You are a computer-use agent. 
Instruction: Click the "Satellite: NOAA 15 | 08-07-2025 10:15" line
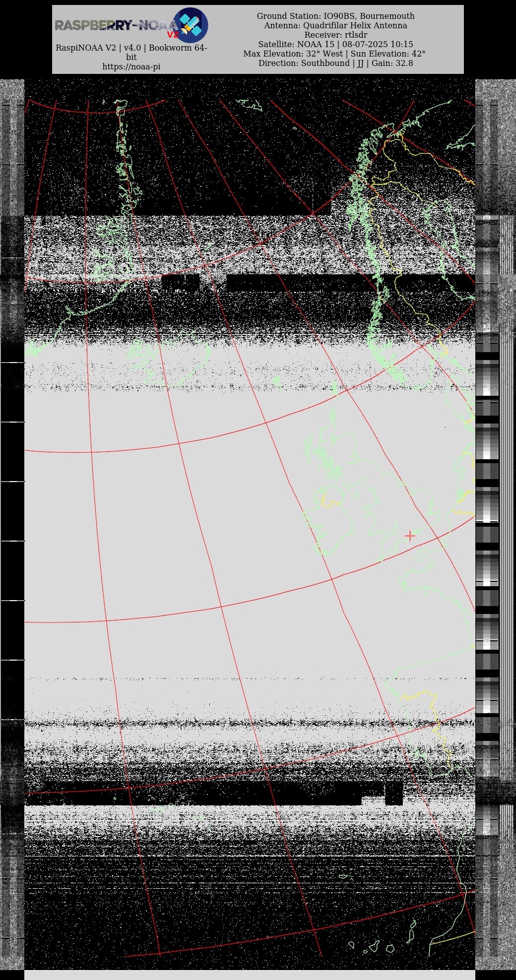(x=336, y=44)
